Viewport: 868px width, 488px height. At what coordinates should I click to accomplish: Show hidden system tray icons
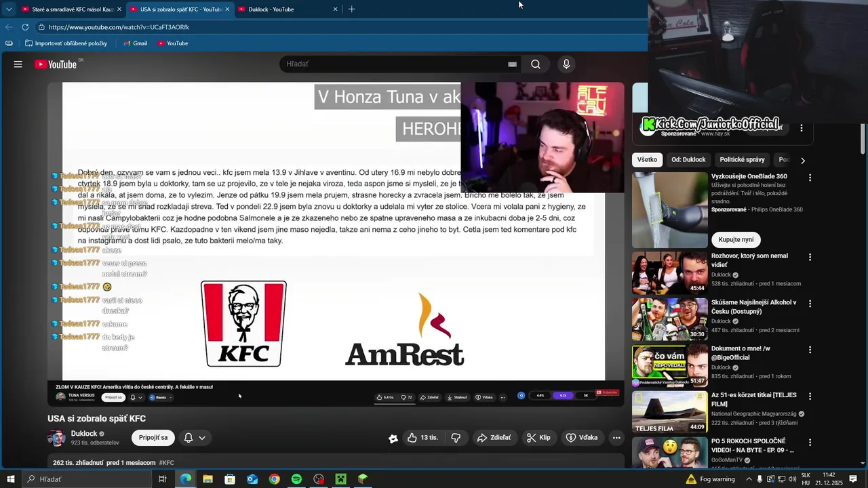(748, 479)
